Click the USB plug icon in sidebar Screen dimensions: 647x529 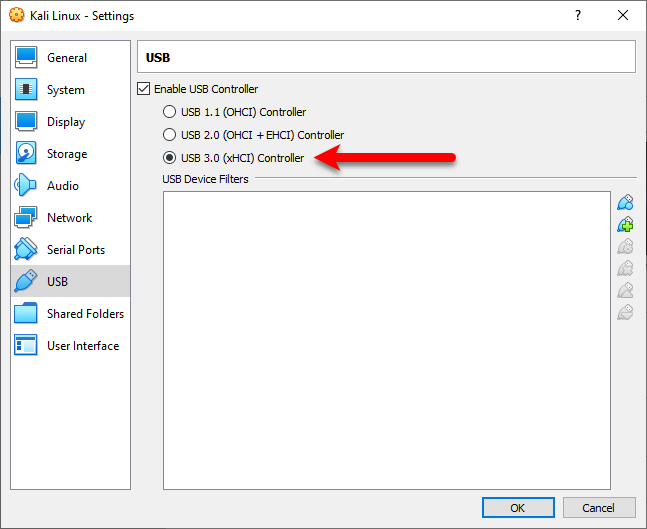(26, 281)
